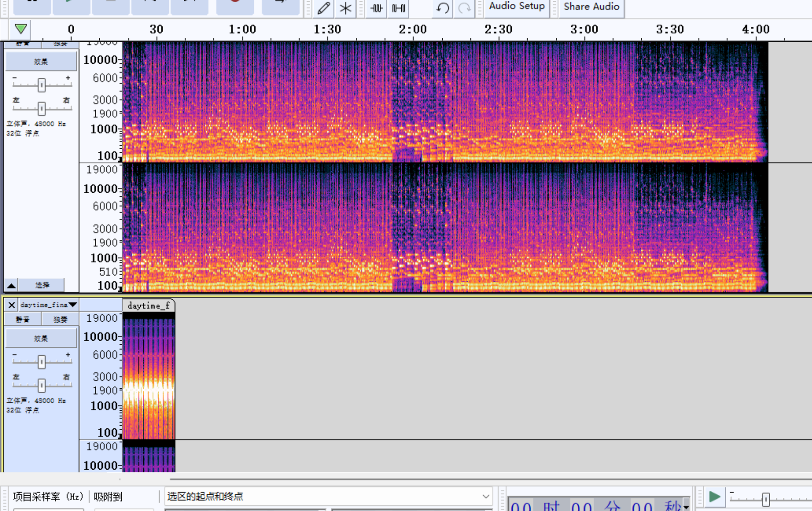
Task: Open 效果 effects for daytime_fina track
Action: pos(41,338)
